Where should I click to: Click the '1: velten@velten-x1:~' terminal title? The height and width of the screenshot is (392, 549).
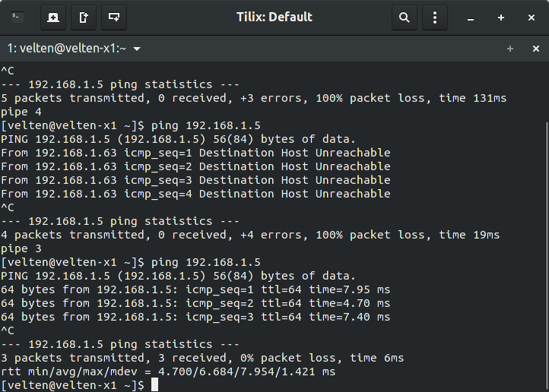66,49
